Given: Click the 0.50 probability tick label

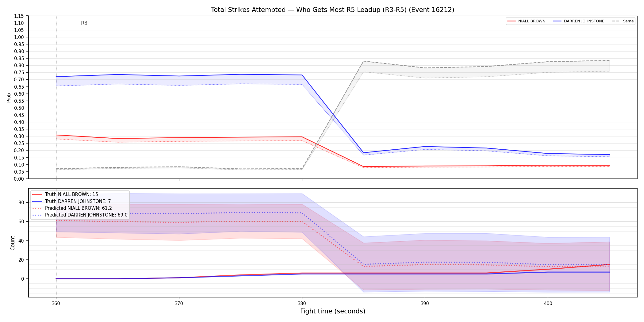Looking at the screenshot, I should (x=19, y=108).
